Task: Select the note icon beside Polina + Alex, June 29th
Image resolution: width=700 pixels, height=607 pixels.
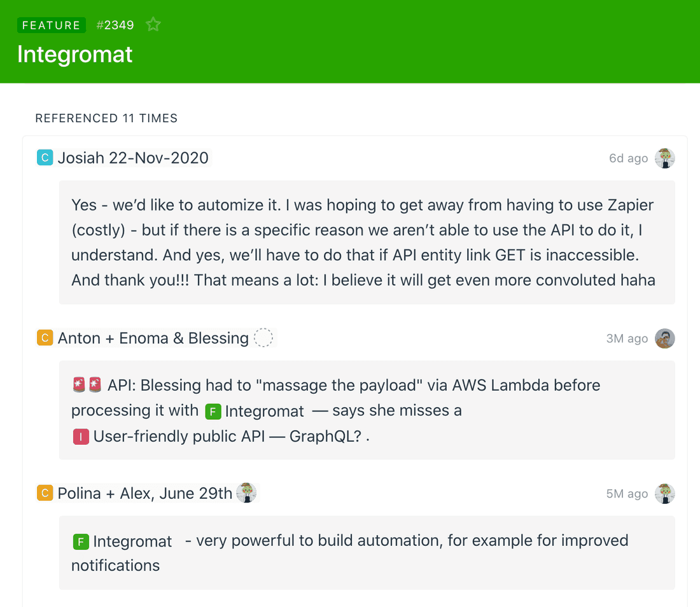Action: pos(45,492)
